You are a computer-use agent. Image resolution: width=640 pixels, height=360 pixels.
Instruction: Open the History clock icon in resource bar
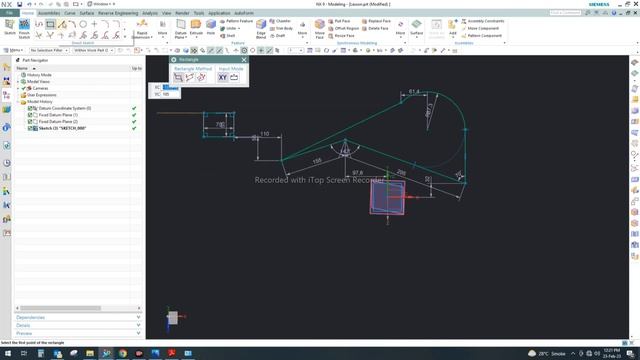pyautogui.click(x=7, y=163)
